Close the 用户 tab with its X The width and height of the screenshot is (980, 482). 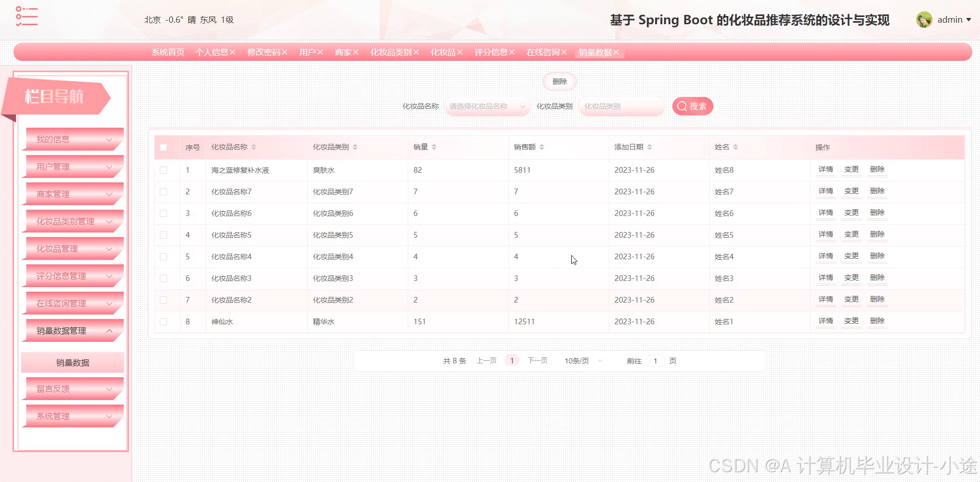pos(320,52)
